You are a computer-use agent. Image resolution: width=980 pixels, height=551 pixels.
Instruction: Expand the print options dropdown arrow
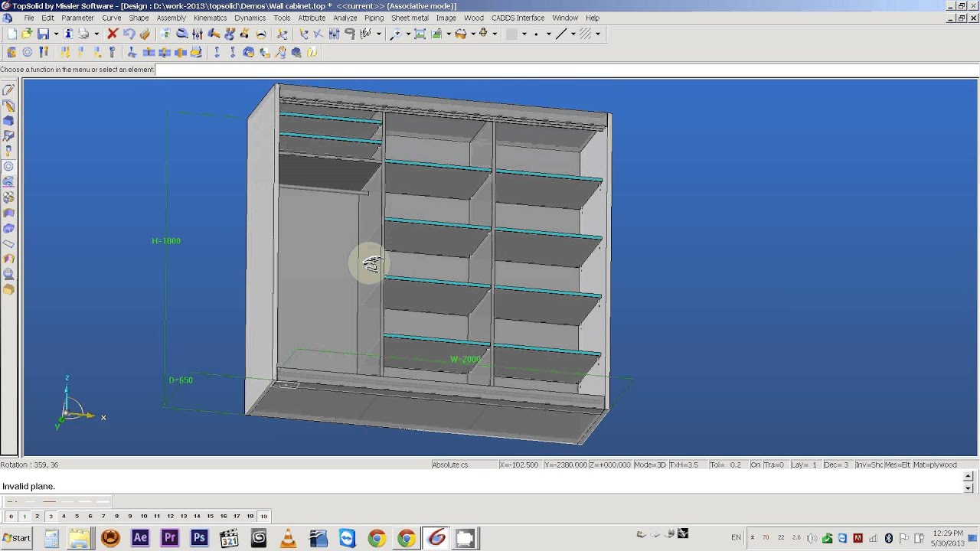(x=96, y=34)
